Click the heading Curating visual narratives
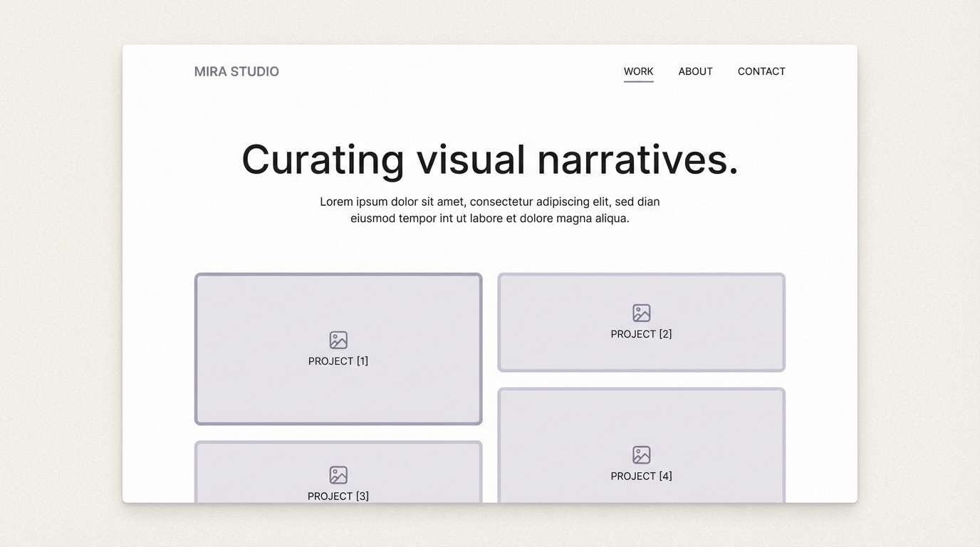Image resolution: width=980 pixels, height=547 pixels. 490,161
